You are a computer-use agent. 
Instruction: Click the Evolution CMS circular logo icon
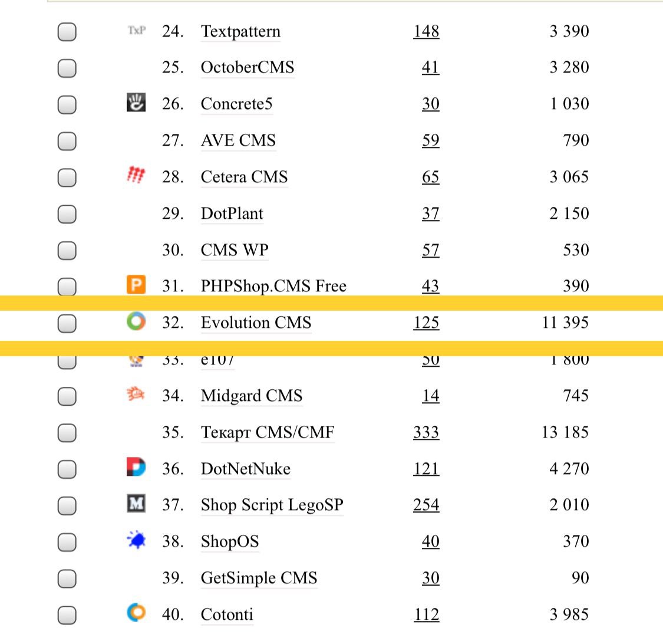(136, 321)
